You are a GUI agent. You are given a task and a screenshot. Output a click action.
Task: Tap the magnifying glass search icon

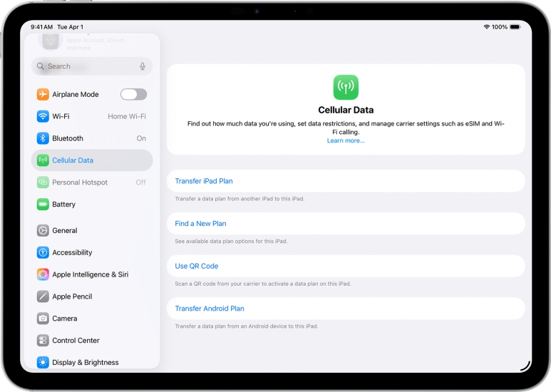pos(41,66)
